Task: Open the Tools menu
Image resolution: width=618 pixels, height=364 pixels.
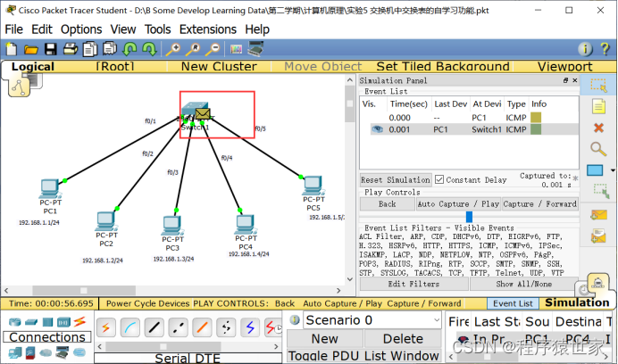Action: tap(158, 29)
